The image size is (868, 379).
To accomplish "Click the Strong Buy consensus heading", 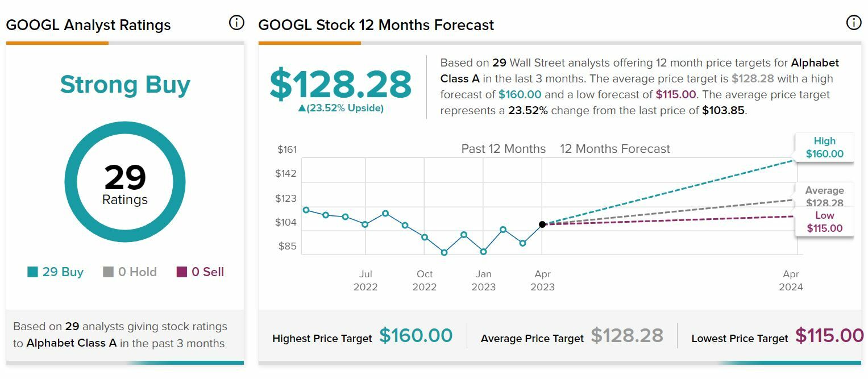I will (x=125, y=85).
